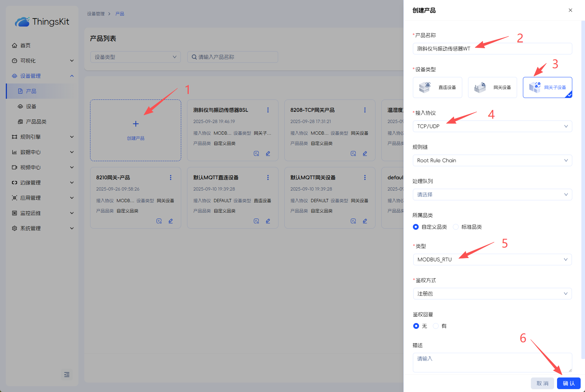Open the 鉴权方式 注册包 dropdown

tap(492, 294)
